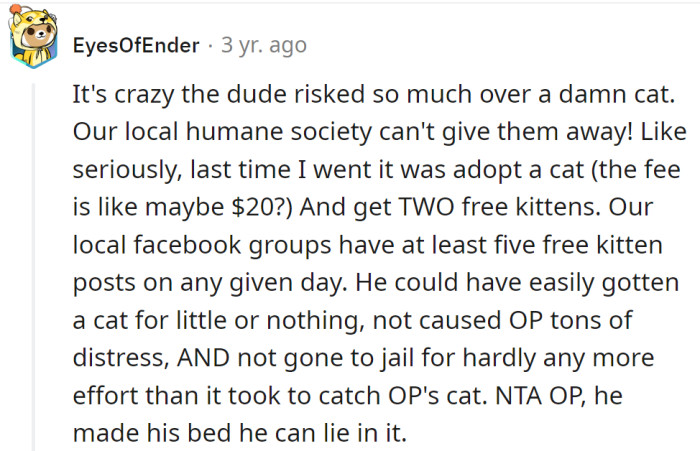This screenshot has width=700, height=451.
Task: Click the last line "made his bed"
Action: 240,433
